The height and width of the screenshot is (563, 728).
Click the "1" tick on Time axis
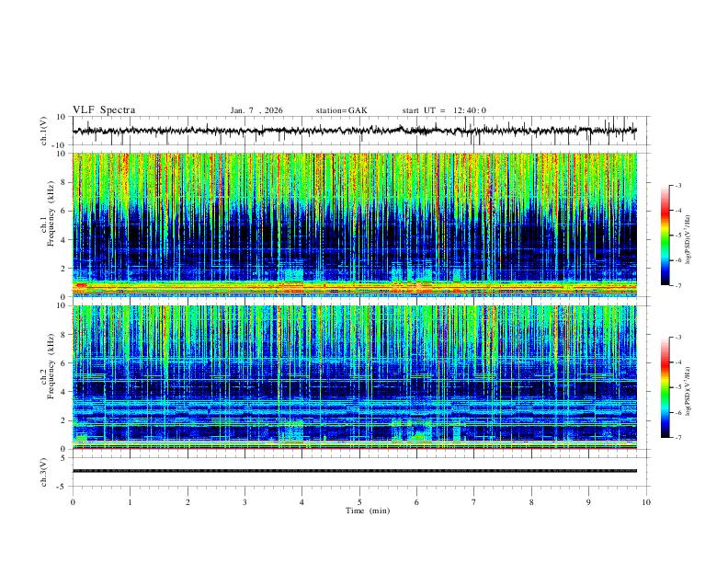pyautogui.click(x=131, y=502)
